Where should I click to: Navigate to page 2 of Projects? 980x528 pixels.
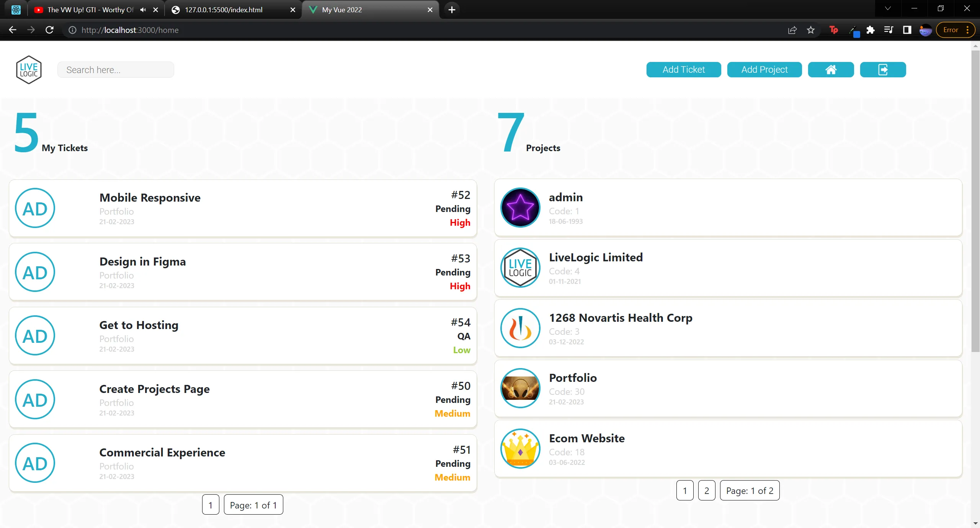click(x=707, y=490)
